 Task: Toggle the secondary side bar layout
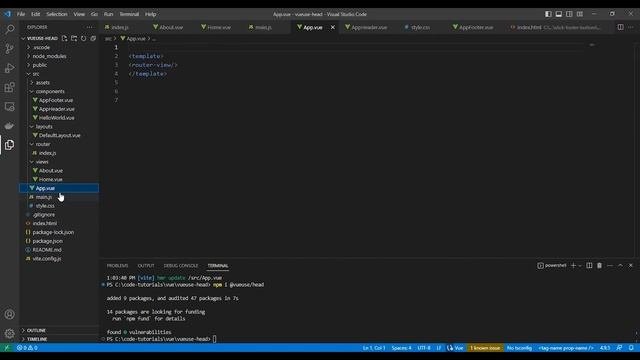point(569,14)
